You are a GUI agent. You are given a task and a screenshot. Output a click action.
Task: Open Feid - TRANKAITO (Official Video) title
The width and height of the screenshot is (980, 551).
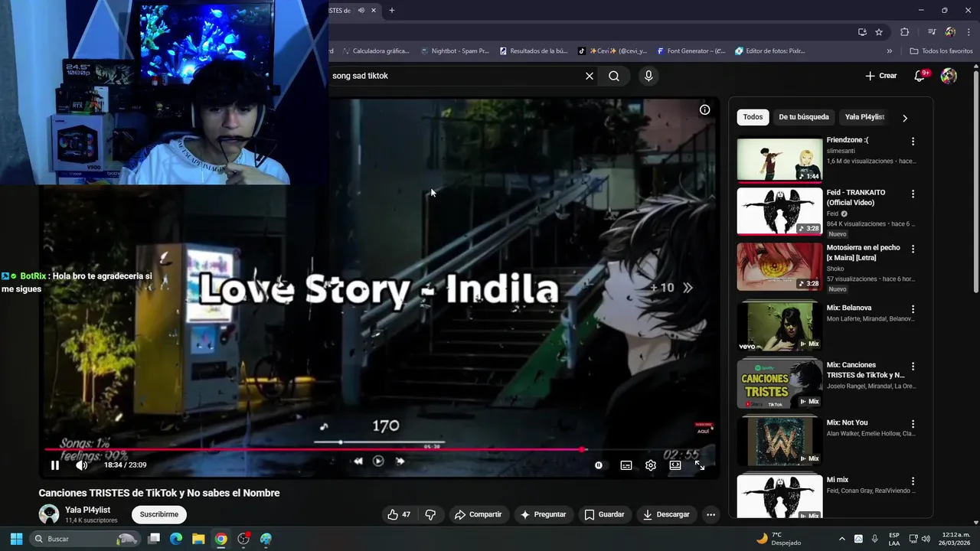pos(856,197)
